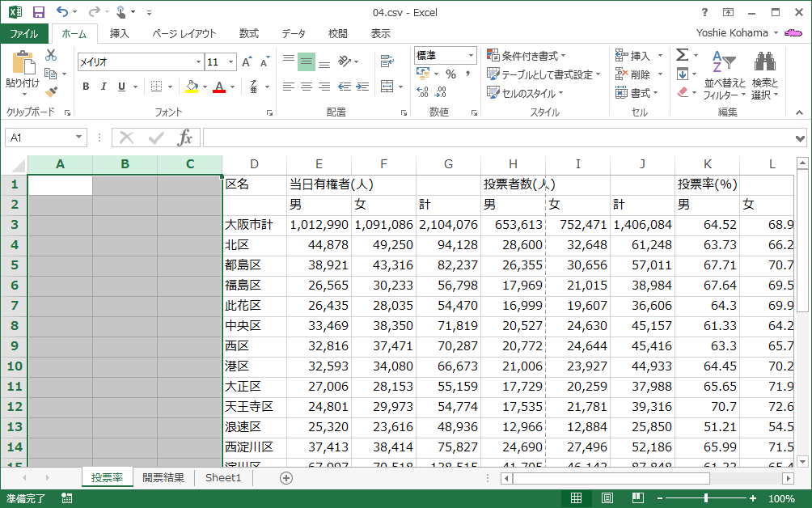Click the percent style icon

(x=451, y=74)
